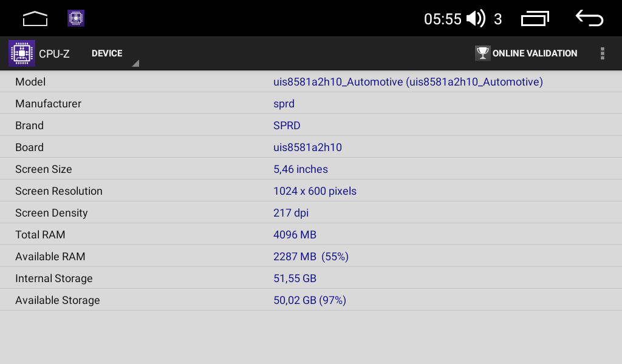Select the value 217 dpi
Viewport: 622px width, 364px height.
[291, 213]
